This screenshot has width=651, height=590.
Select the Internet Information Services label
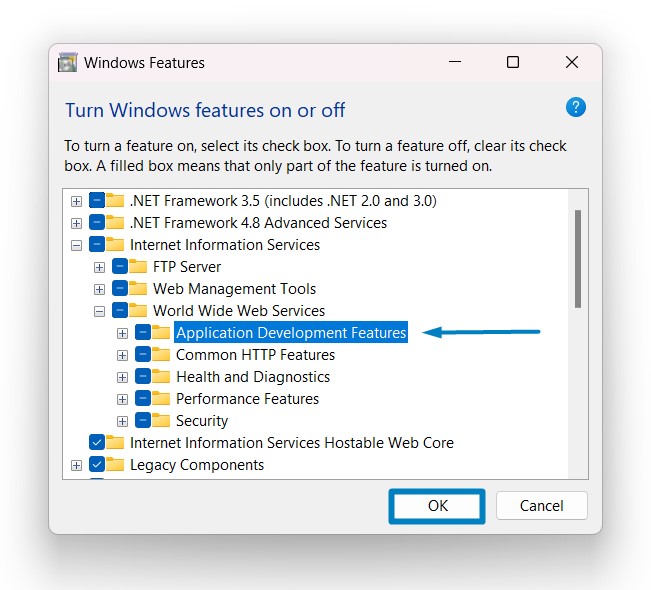(x=225, y=245)
